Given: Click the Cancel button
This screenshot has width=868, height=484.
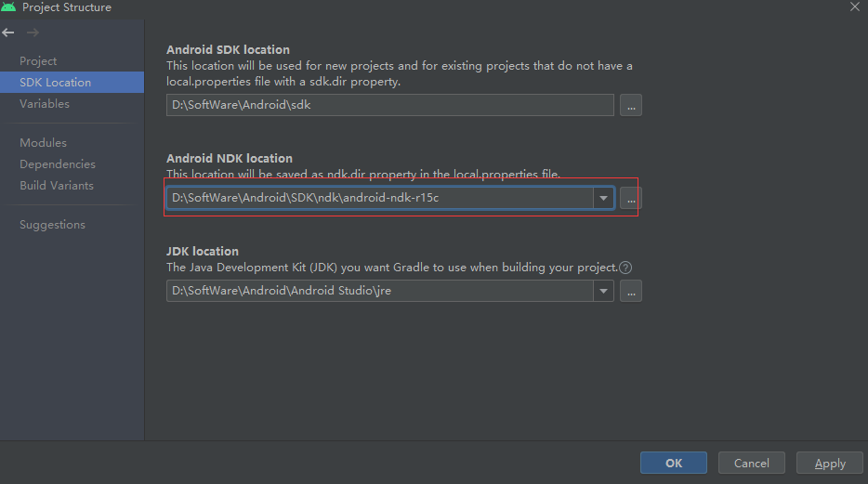Looking at the screenshot, I should (x=751, y=463).
